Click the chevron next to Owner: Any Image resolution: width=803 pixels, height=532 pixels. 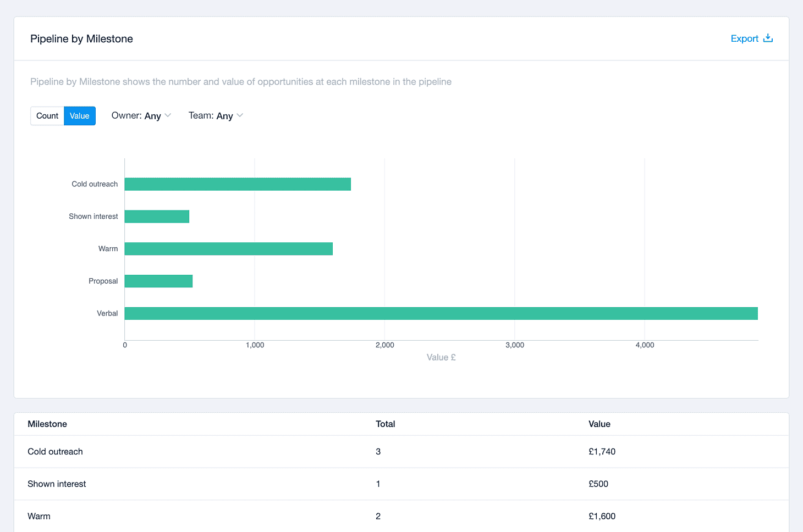(x=168, y=115)
